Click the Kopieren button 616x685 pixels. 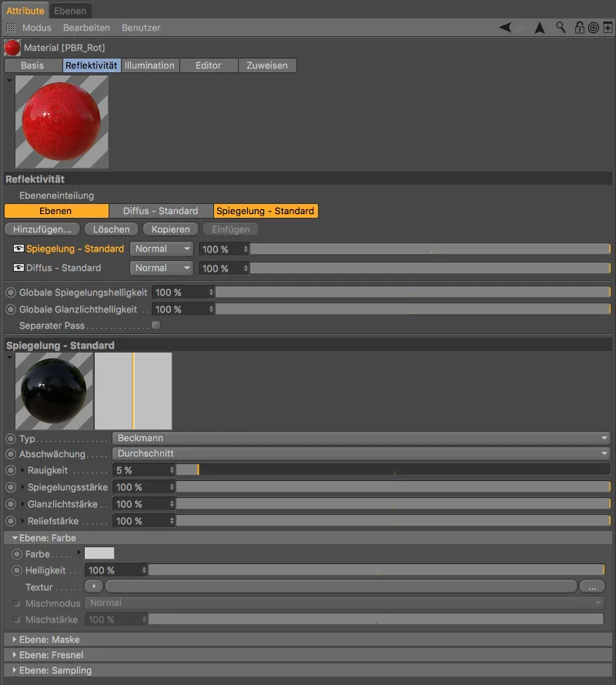click(170, 229)
